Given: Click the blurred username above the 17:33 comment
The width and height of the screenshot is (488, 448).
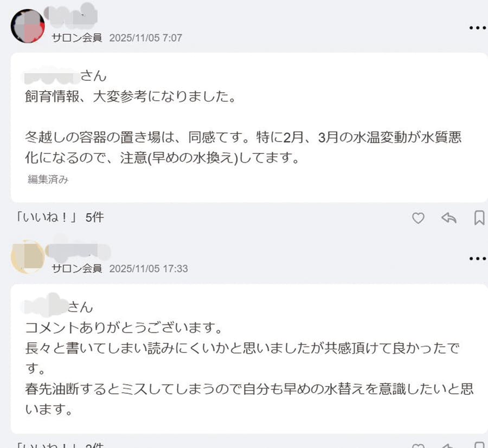Looking at the screenshot, I should [77, 251].
